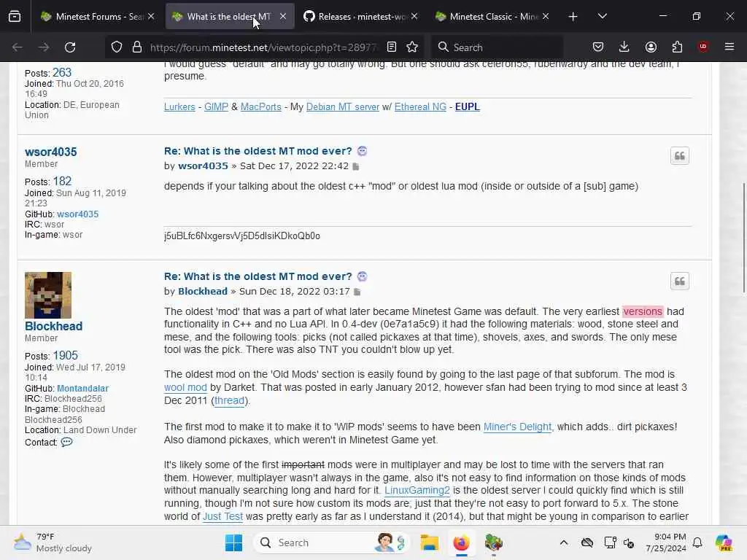Open the Lurkers signature link
This screenshot has height=560, width=747.
click(179, 106)
